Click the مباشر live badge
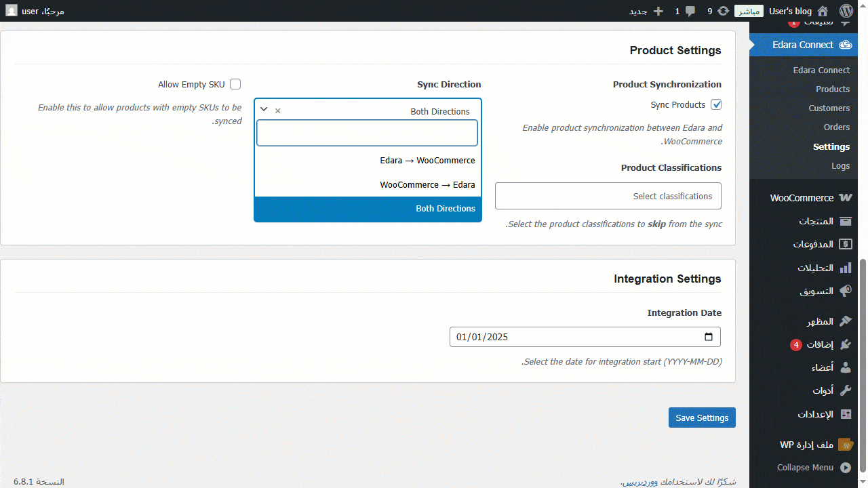Image resolution: width=868 pixels, height=488 pixels. click(x=749, y=11)
